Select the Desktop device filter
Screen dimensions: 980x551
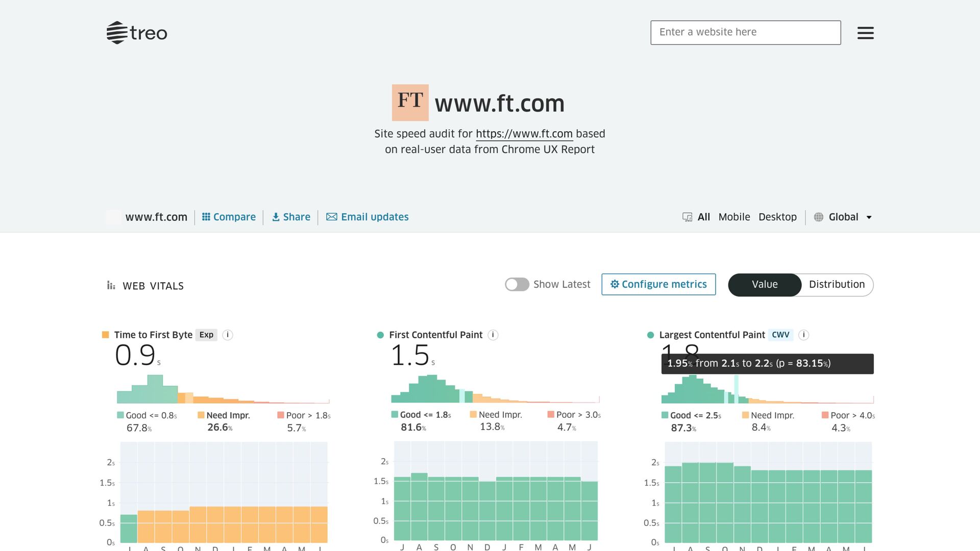click(x=777, y=217)
